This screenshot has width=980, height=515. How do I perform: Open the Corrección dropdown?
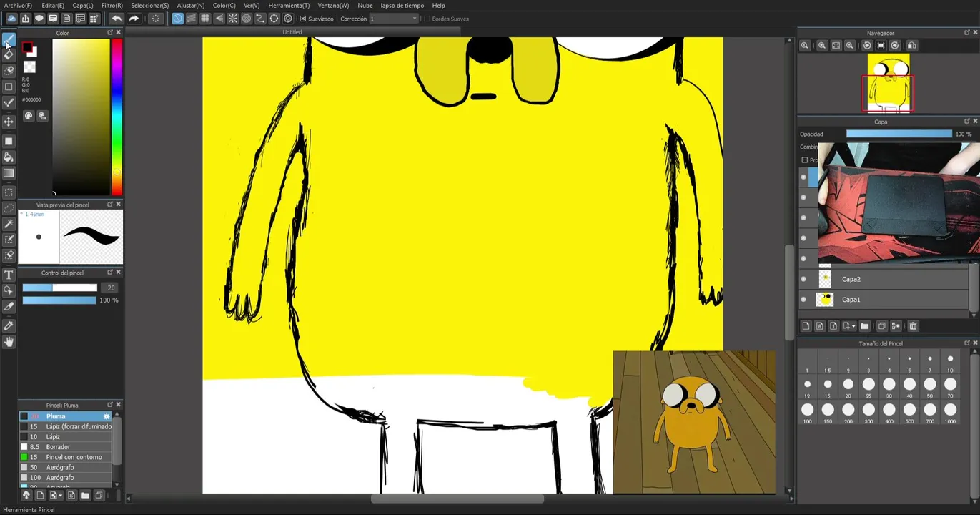pos(394,19)
